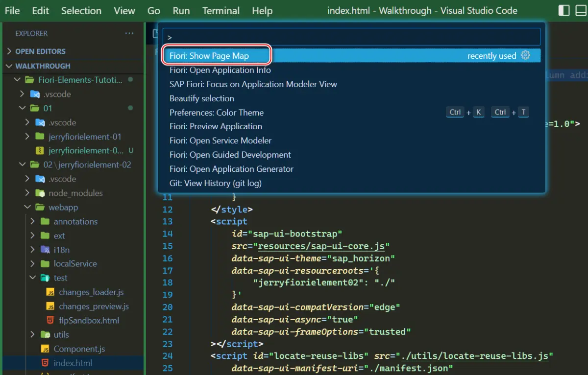This screenshot has width=588, height=375.
Task: Collapse the test folder chevron
Action: click(x=32, y=278)
